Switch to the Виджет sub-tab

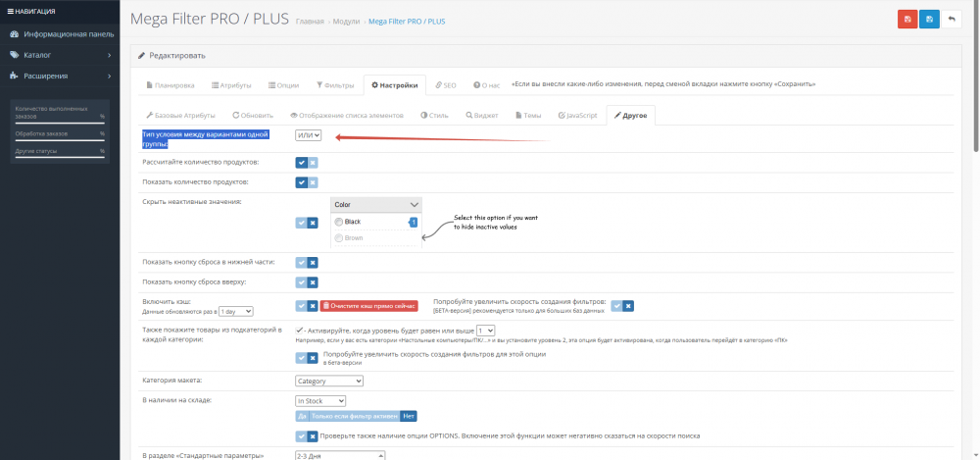tap(482, 116)
